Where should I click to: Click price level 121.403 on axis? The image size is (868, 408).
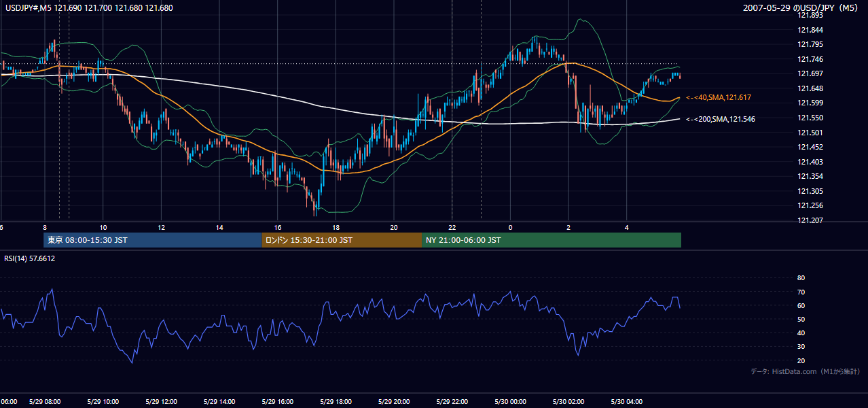[810, 162]
